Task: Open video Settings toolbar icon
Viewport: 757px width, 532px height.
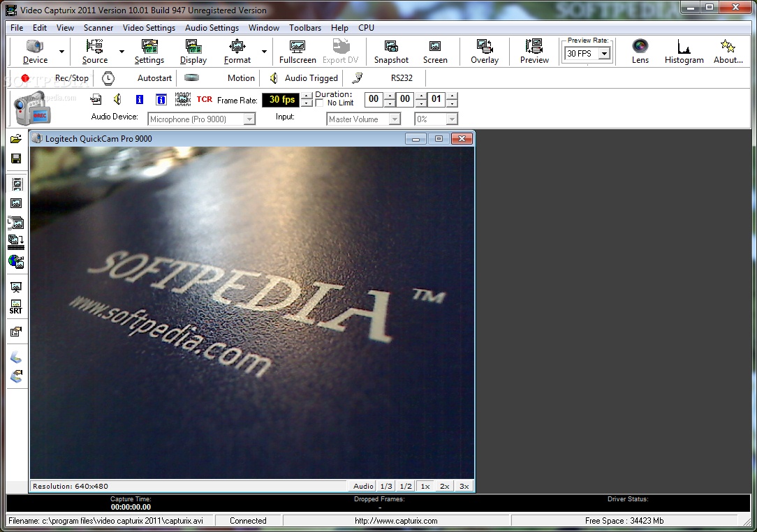Action: click(x=149, y=52)
